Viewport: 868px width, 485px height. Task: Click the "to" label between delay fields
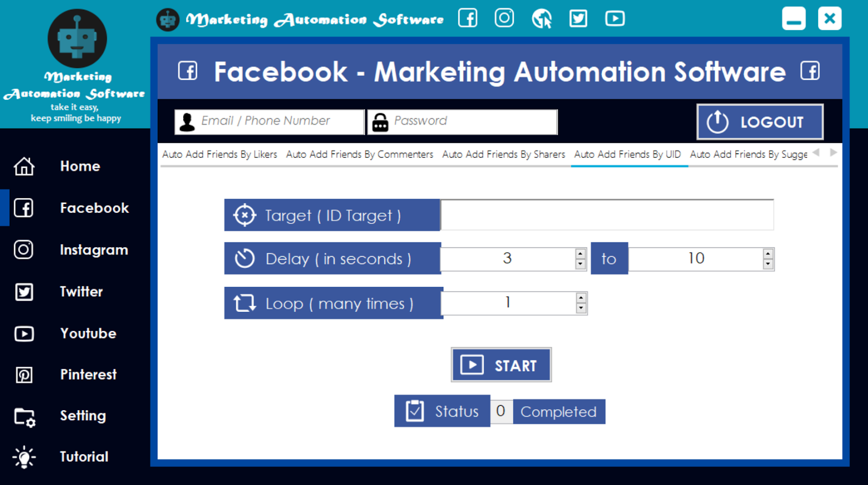pyautogui.click(x=609, y=258)
